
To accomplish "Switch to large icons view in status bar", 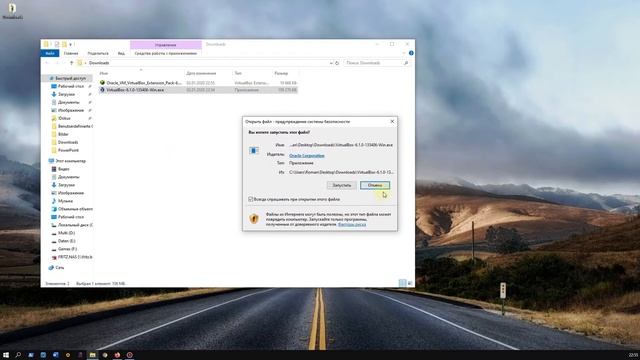I will (x=410, y=283).
